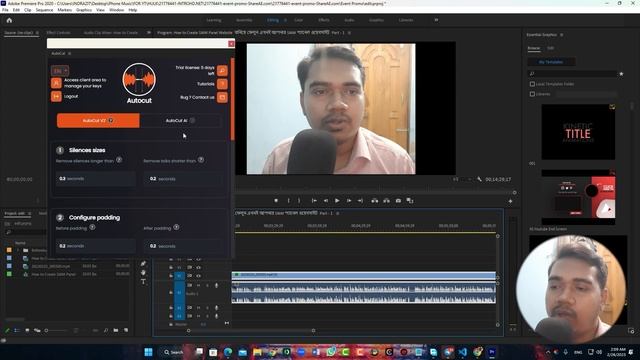Open the Edit menu
This screenshot has width=640, height=360.
pyautogui.click(x=16, y=10)
